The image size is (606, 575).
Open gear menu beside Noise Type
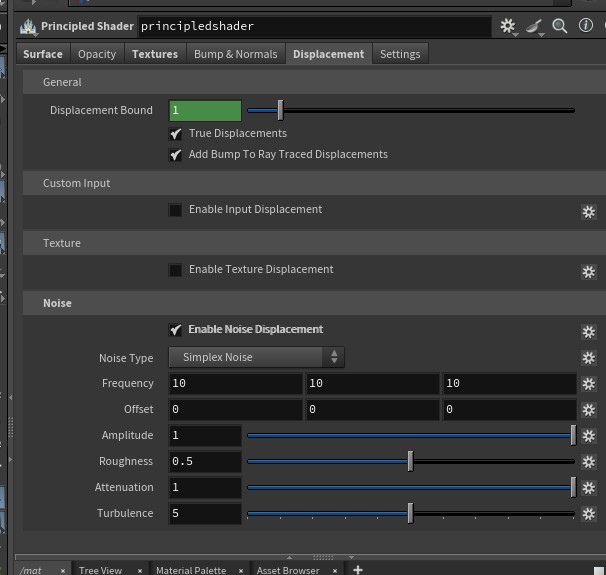(x=588, y=358)
